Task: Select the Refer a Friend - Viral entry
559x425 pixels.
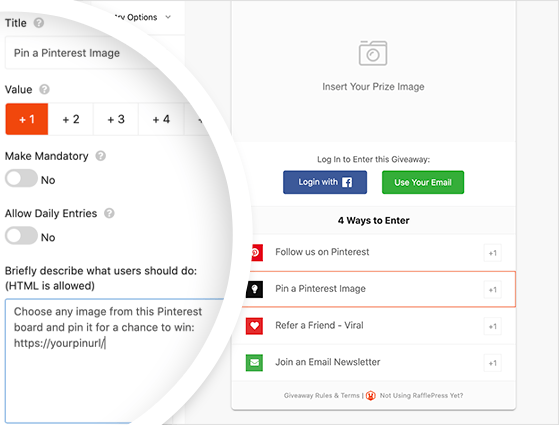Action: (x=374, y=326)
